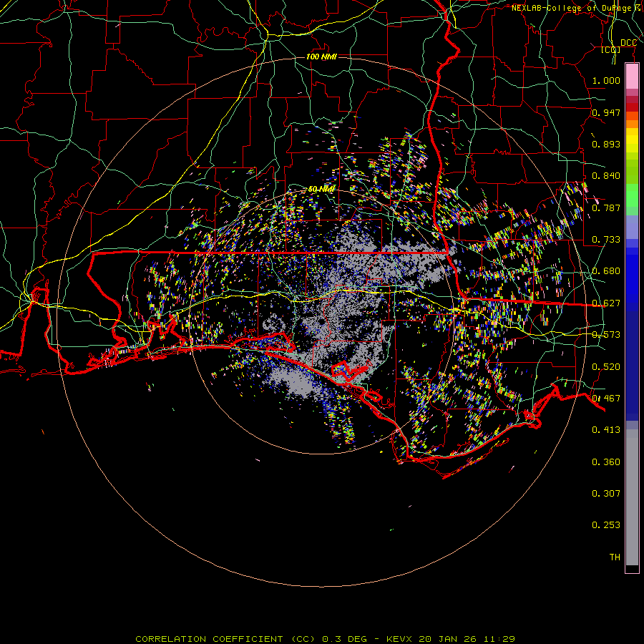Click the 0.307 scale value
The image size is (644, 644).
[x=606, y=494]
